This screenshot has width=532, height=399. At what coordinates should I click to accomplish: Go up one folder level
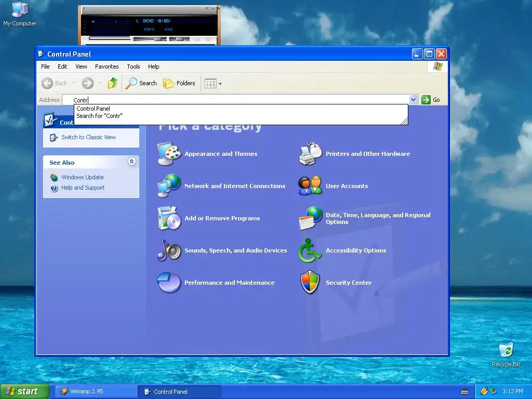pos(113,83)
